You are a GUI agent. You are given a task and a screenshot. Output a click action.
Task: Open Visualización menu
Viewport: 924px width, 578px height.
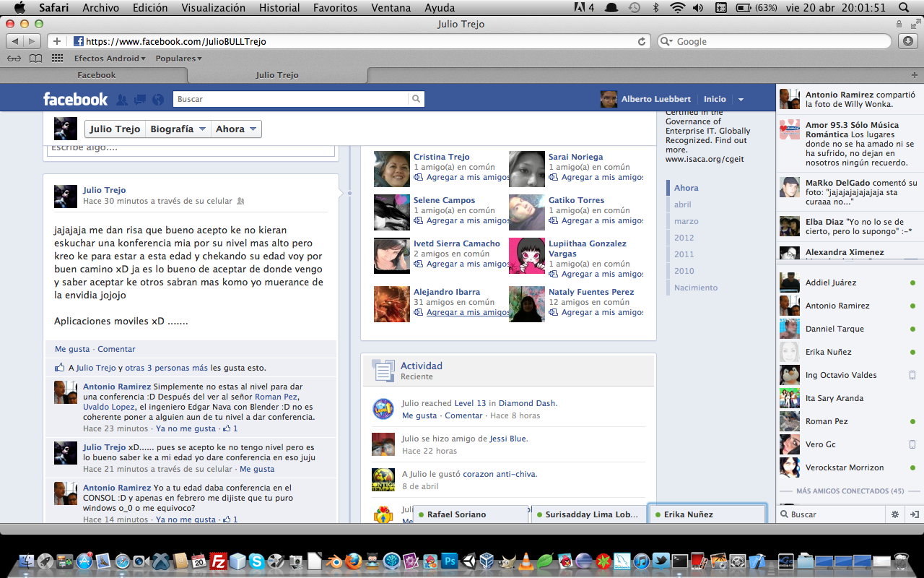(x=213, y=8)
